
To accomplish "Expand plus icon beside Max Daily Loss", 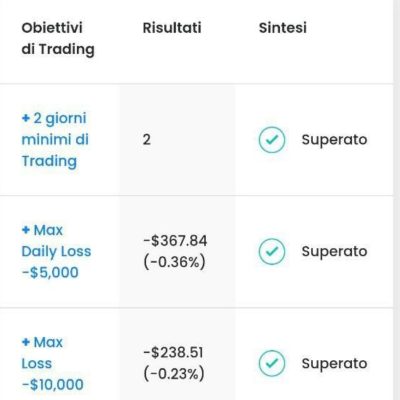I will click(x=26, y=230).
